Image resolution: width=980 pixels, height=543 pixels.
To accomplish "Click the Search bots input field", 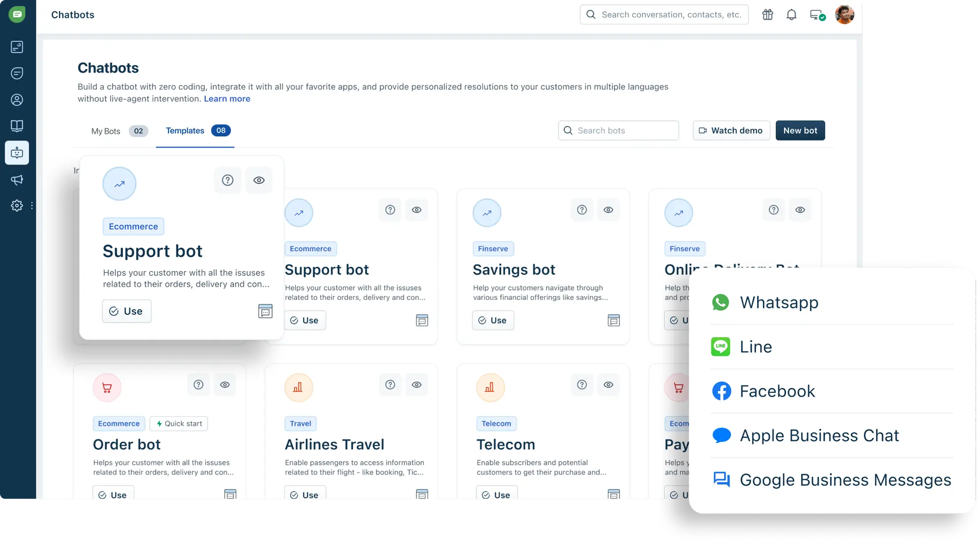I will [x=618, y=131].
